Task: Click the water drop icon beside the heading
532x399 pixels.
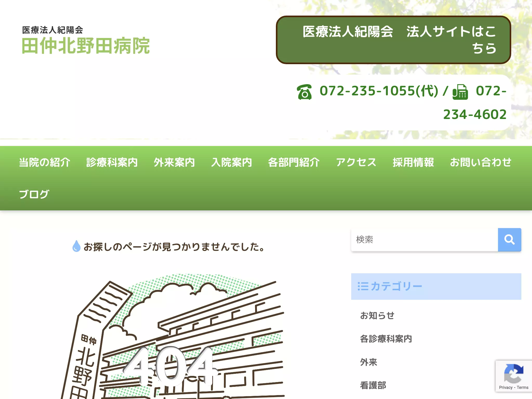Action: (76, 246)
